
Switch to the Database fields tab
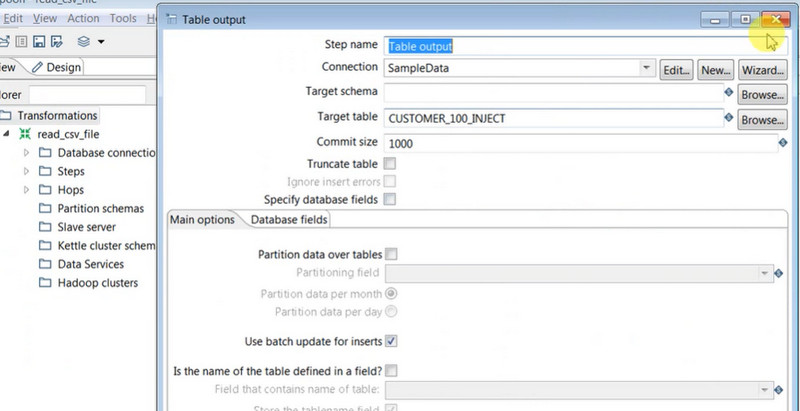click(x=288, y=220)
